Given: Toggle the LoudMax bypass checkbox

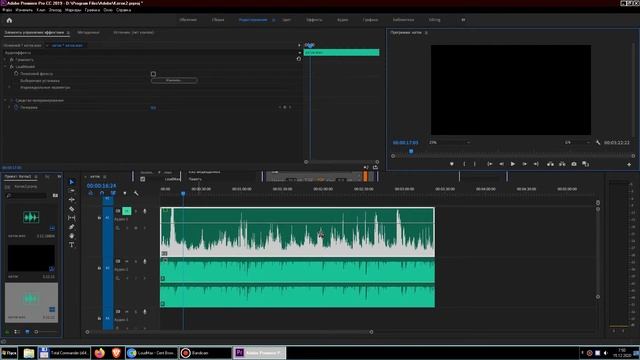Looking at the screenshot, I should pyautogui.click(x=153, y=74).
